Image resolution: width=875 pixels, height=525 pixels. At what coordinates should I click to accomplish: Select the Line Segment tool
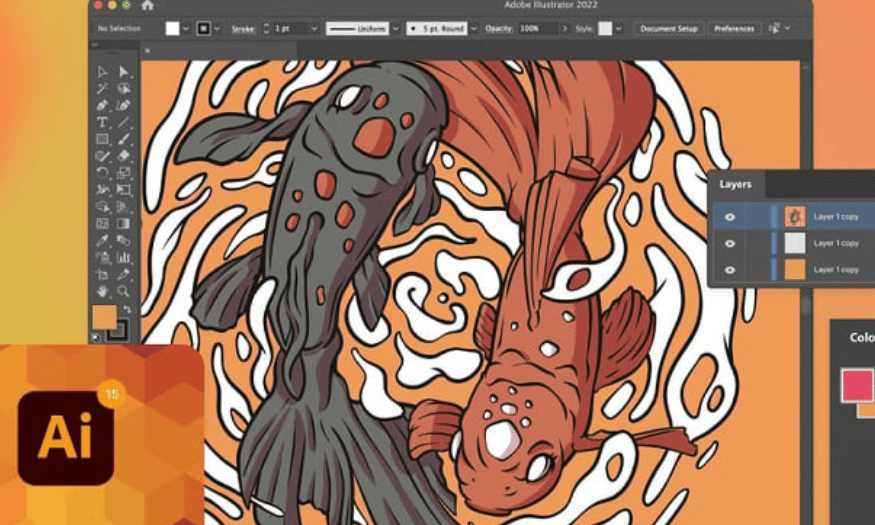(x=123, y=122)
